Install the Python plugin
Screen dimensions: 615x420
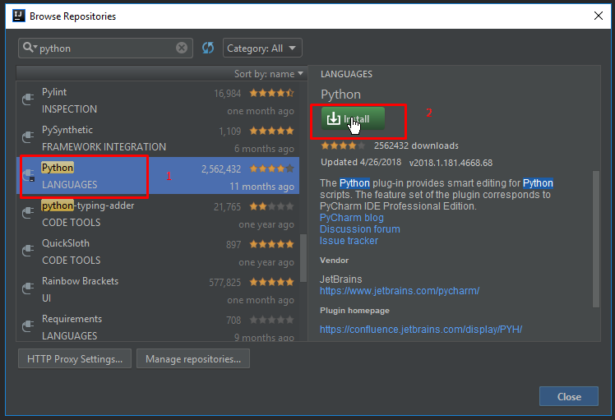(353, 118)
